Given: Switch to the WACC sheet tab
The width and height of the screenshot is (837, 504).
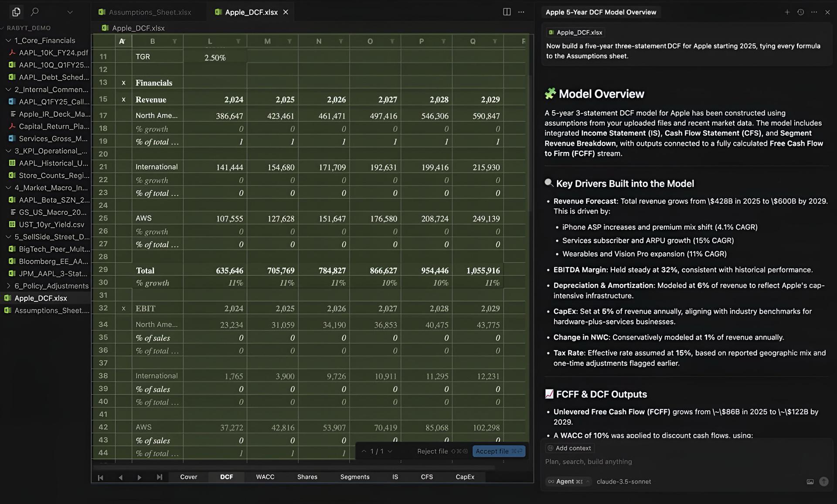Looking at the screenshot, I should 265,477.
